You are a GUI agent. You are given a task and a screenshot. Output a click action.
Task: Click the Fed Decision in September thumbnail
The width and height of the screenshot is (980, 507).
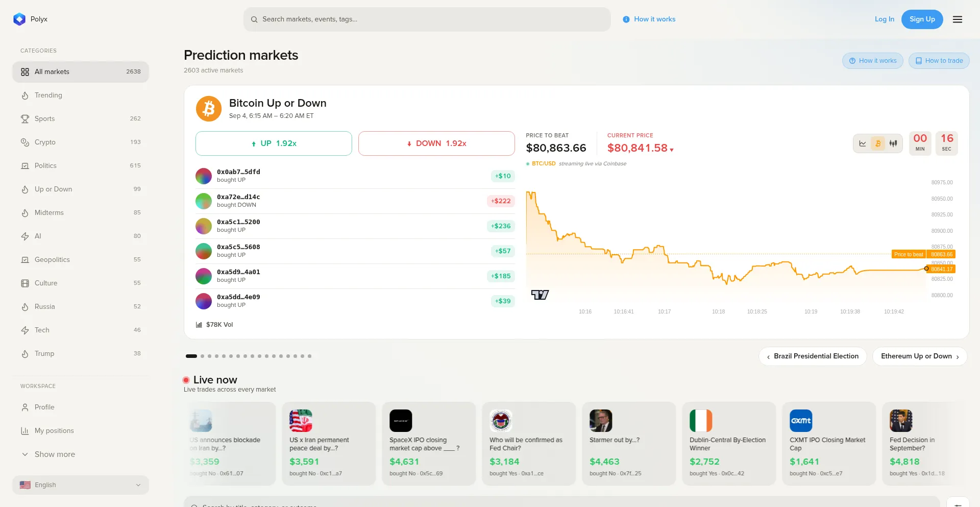coord(901,421)
